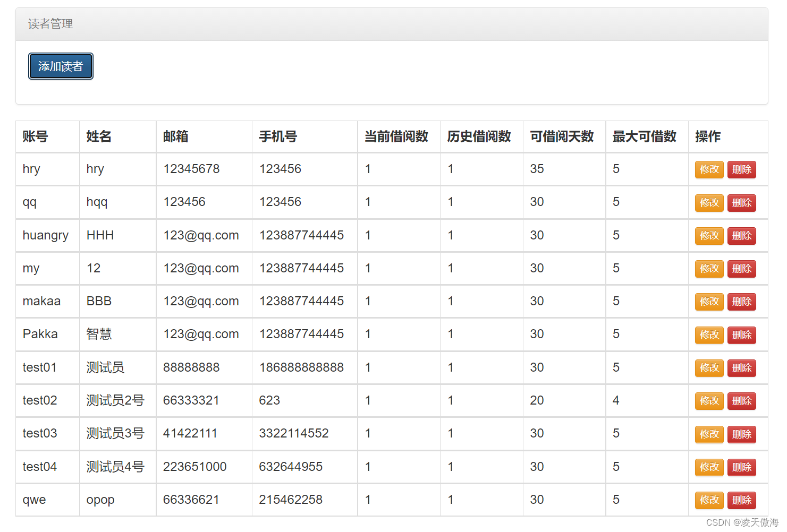Viewport: 787px width, 532px height.
Task: Click 修改 for test04
Action: click(709, 467)
